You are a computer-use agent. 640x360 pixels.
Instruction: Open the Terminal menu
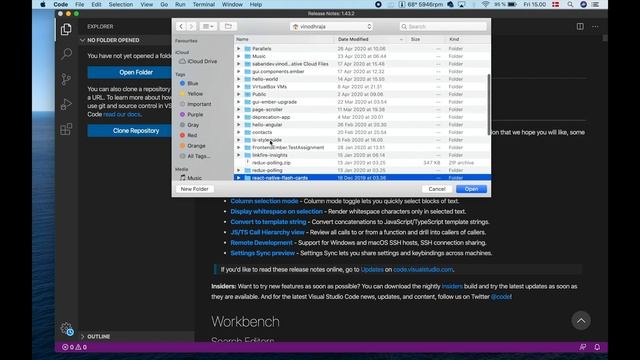(204, 4)
